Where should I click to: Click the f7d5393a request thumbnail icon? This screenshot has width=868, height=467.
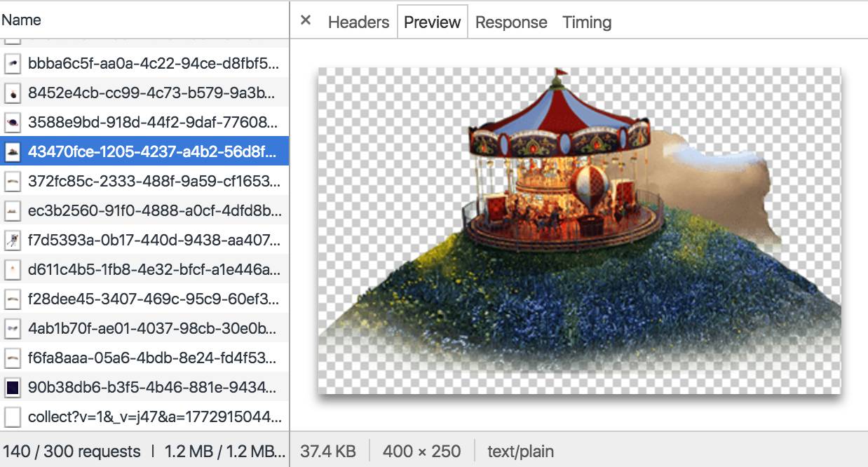13,240
